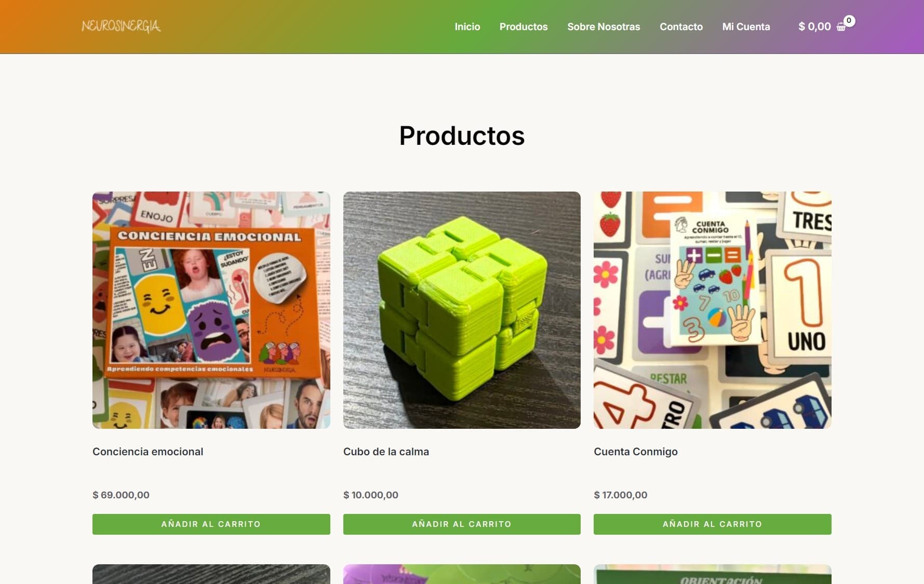Add Cubo de la calma to cart
The image size is (924, 584).
point(462,524)
